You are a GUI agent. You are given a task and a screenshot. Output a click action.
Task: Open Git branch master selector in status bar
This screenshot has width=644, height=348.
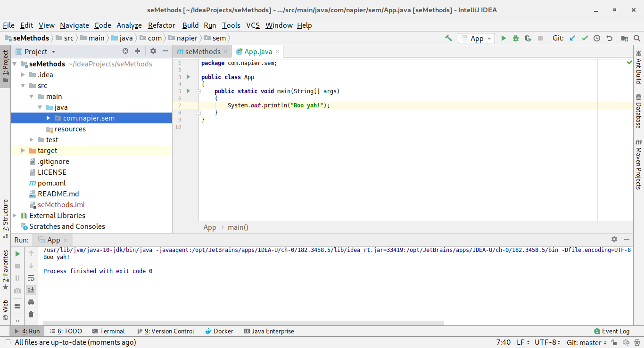pos(587,342)
